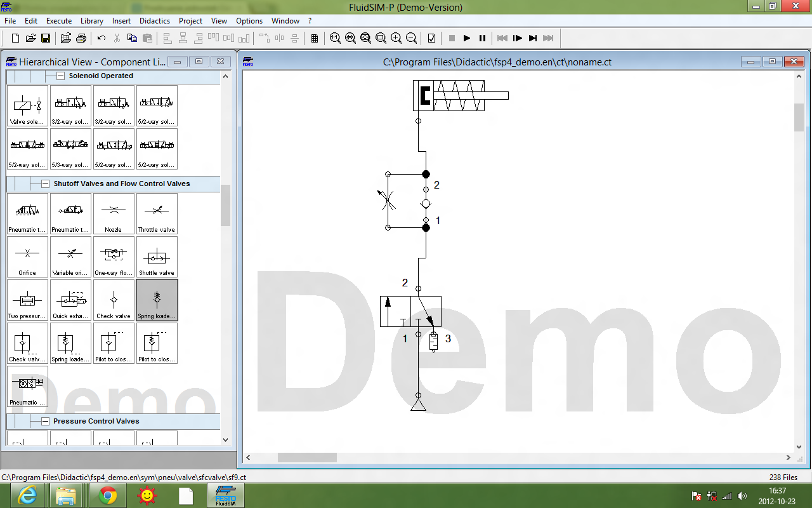This screenshot has height=508, width=812.
Task: Create a new circuit with the New icon
Action: 16,38
